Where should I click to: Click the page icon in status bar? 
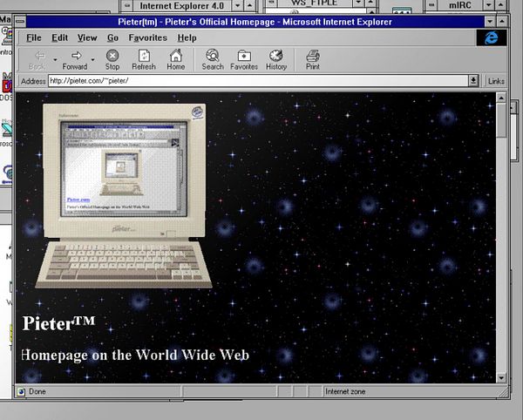click(x=21, y=391)
